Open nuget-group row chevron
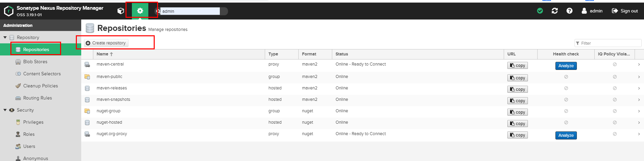The width and height of the screenshot is (644, 161). point(639,111)
